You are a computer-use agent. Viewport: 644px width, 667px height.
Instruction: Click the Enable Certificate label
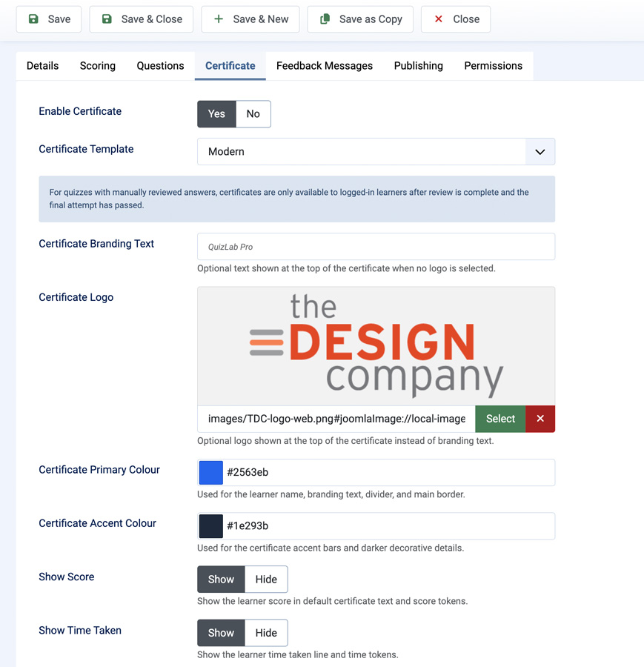pos(80,111)
